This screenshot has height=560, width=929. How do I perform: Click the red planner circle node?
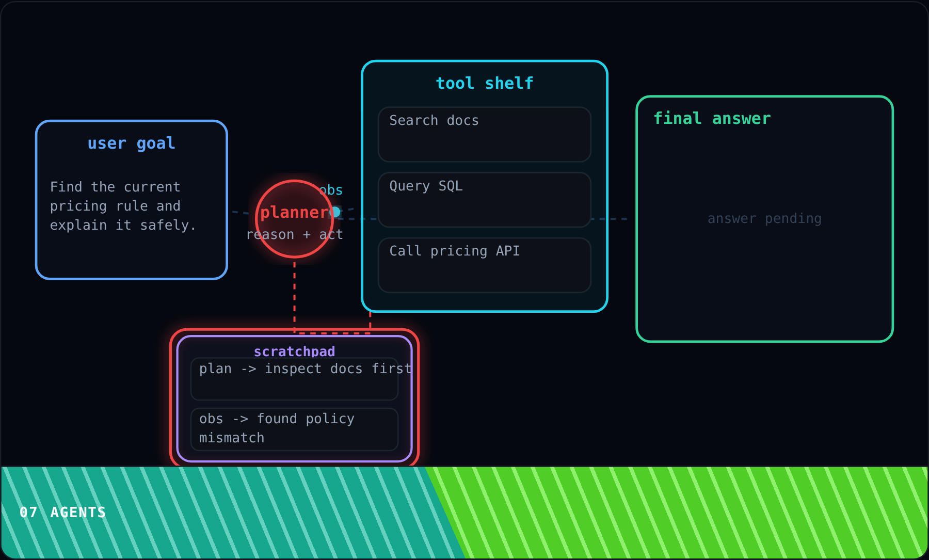[x=294, y=219]
